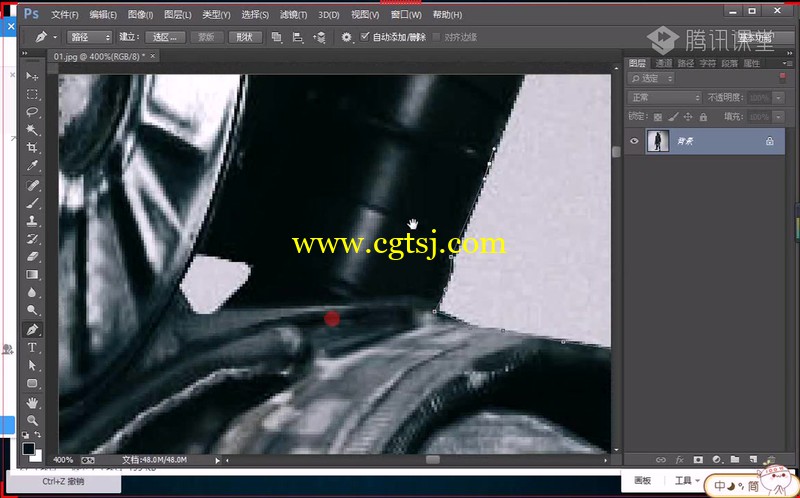Open pen settings gear menu
The height and width of the screenshot is (498, 800).
(x=347, y=37)
